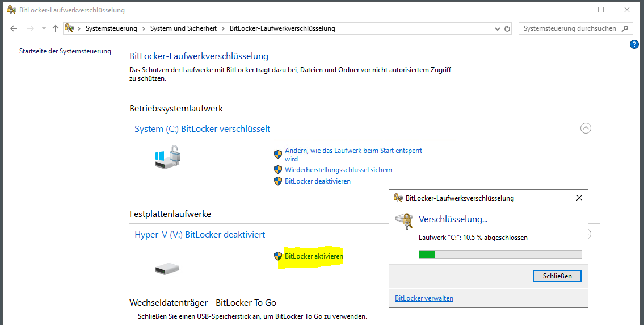Click the "10.5 % abgeschlossen" status text
644x325 pixels.
point(495,238)
